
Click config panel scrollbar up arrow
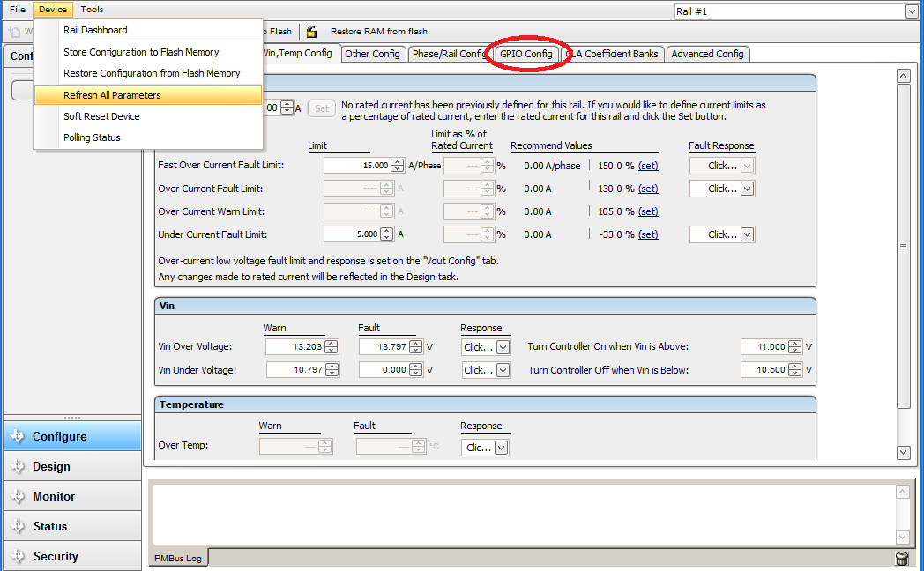(904, 76)
